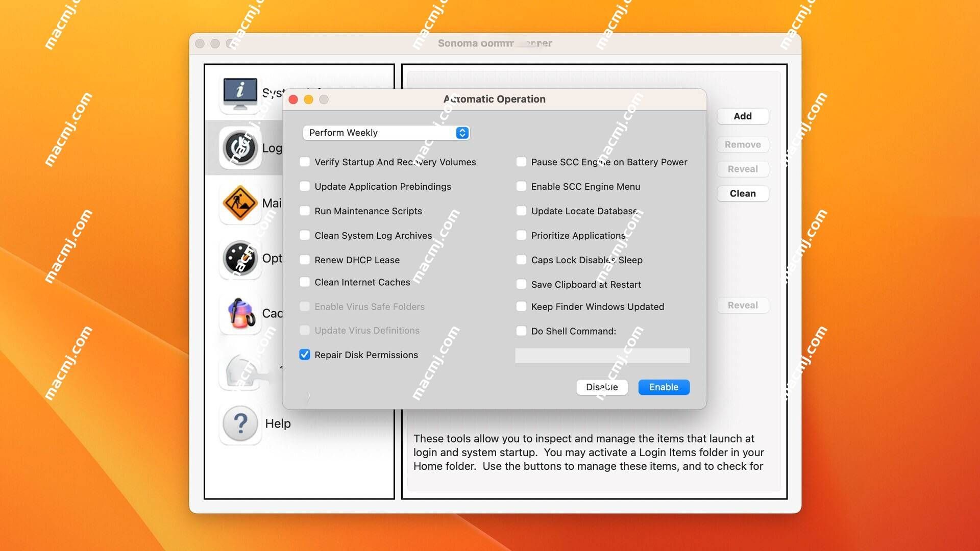Click the Add button in main window
Screen dimensions: 980x551
[743, 116]
